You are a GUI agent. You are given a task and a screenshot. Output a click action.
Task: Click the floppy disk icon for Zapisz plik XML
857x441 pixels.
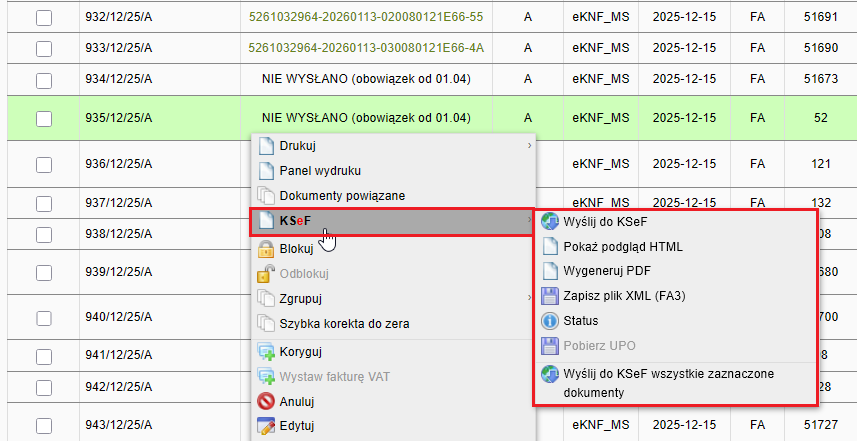[x=550, y=296]
